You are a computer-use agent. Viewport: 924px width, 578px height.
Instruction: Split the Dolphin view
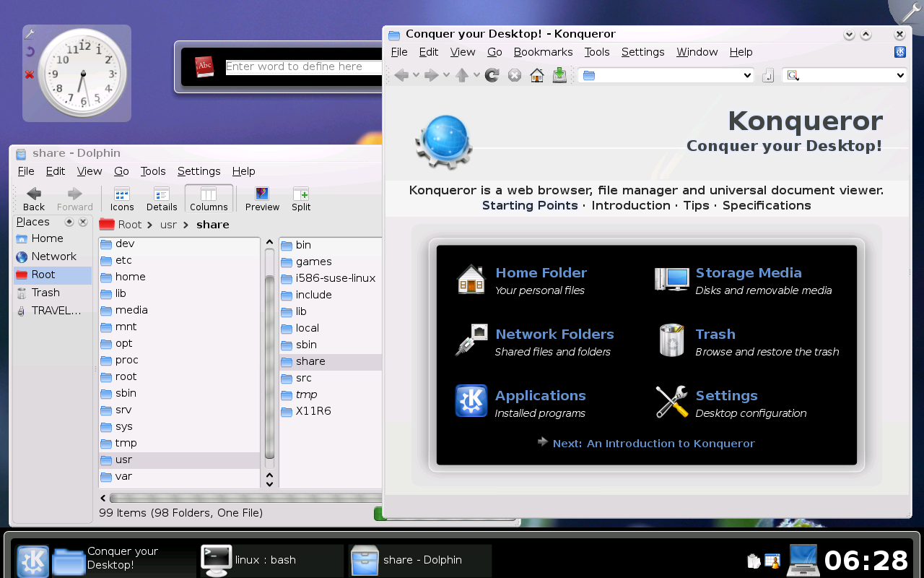click(x=301, y=199)
